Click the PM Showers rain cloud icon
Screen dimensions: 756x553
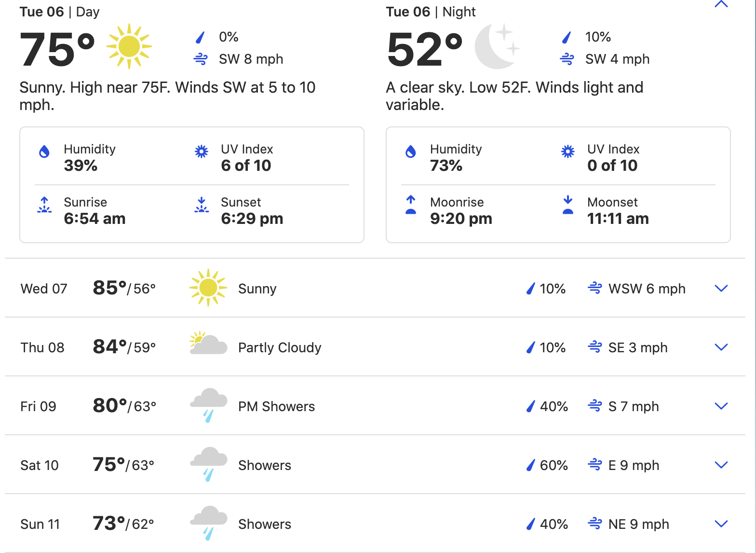208,404
